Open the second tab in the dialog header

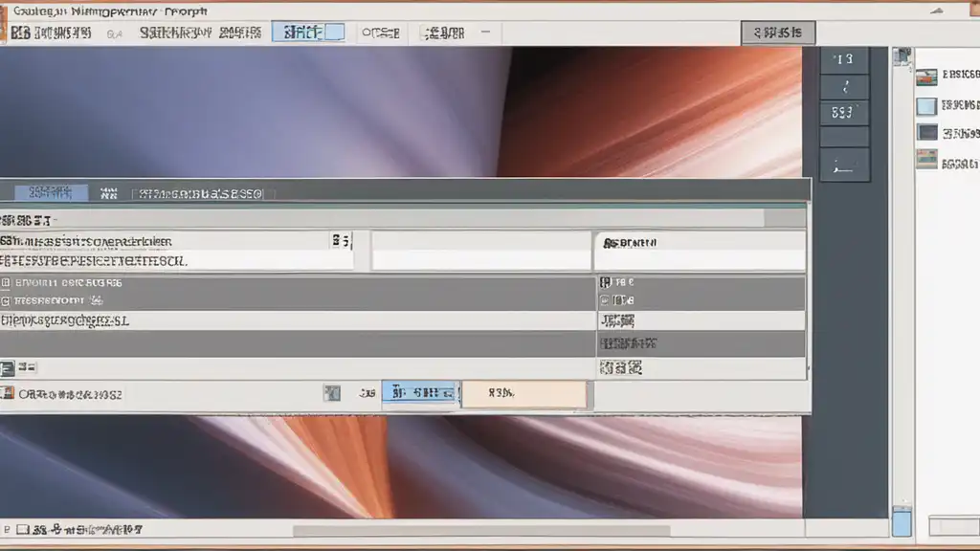108,193
